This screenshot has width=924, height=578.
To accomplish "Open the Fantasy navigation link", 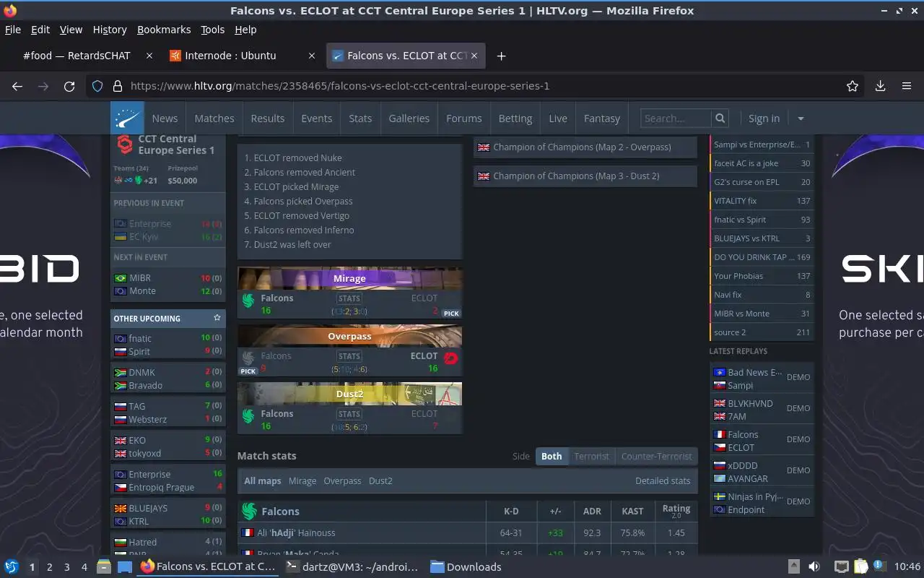I will [x=602, y=118].
